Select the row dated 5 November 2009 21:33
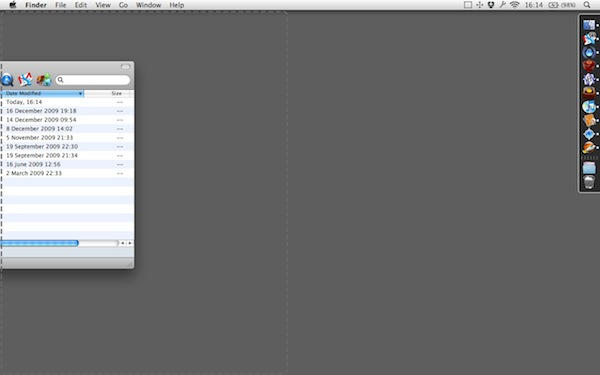600x375 pixels. (67, 137)
